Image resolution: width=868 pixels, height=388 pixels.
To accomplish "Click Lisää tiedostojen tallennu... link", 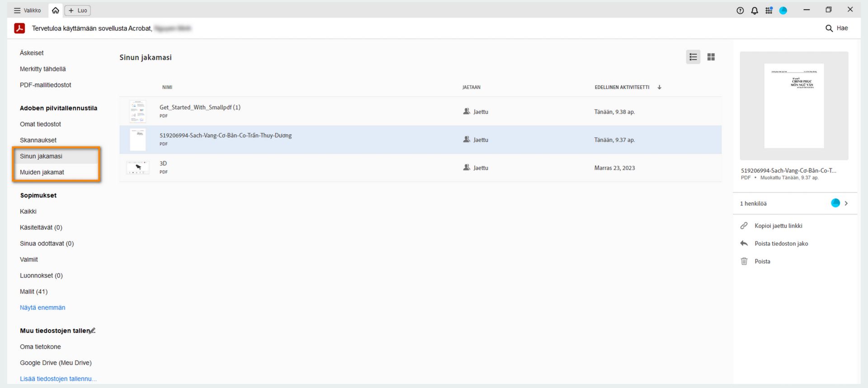I will [58, 379].
